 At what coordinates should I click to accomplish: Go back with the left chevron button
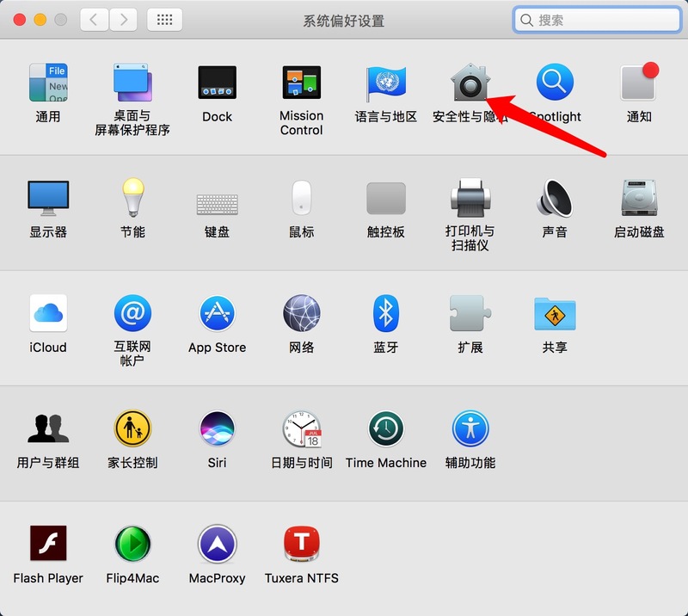[94, 20]
